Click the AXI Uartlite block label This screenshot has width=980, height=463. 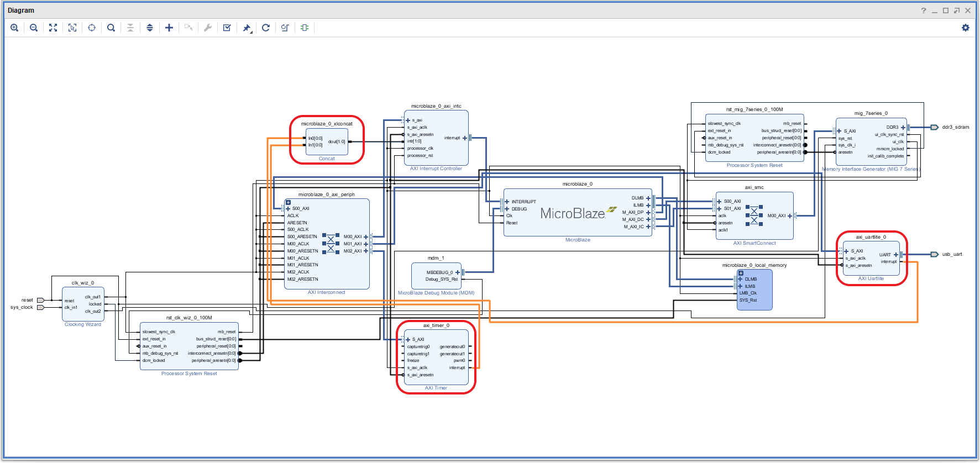pos(871,278)
